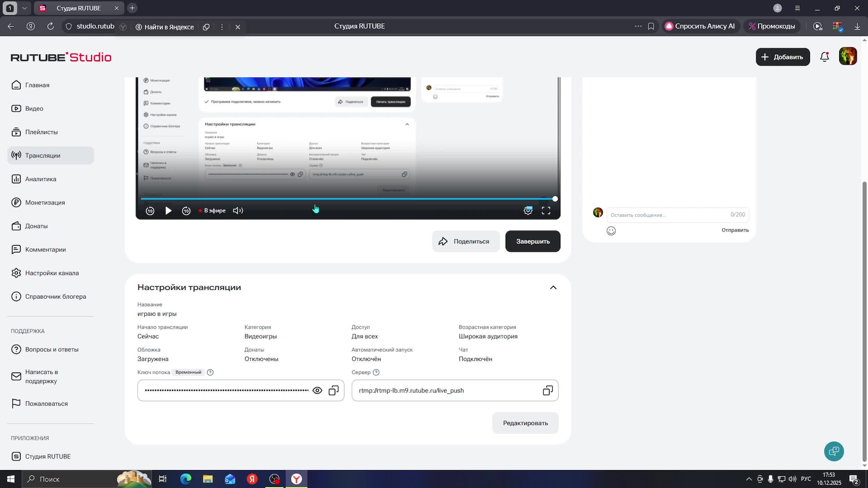868x488 pixels.
Task: Open emoji picker in chat
Action: pos(611,231)
